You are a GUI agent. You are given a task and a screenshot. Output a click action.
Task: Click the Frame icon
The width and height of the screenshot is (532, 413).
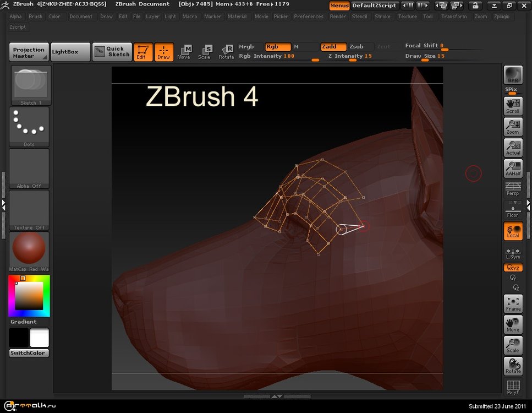pyautogui.click(x=513, y=303)
